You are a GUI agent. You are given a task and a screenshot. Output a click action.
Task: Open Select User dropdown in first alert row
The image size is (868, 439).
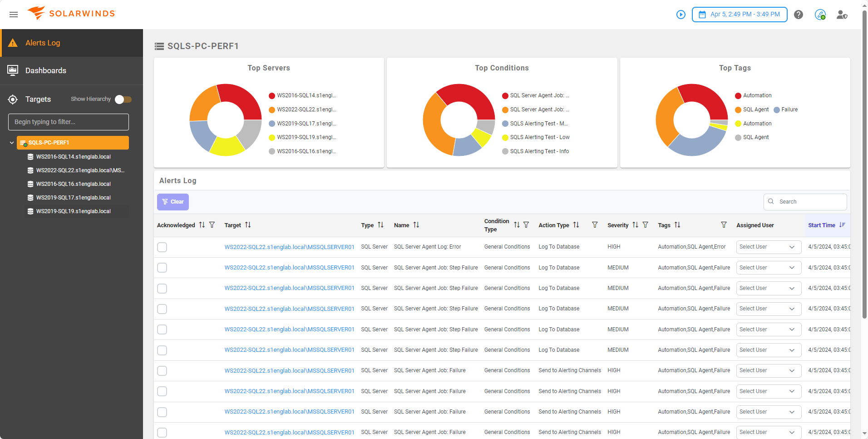point(768,247)
